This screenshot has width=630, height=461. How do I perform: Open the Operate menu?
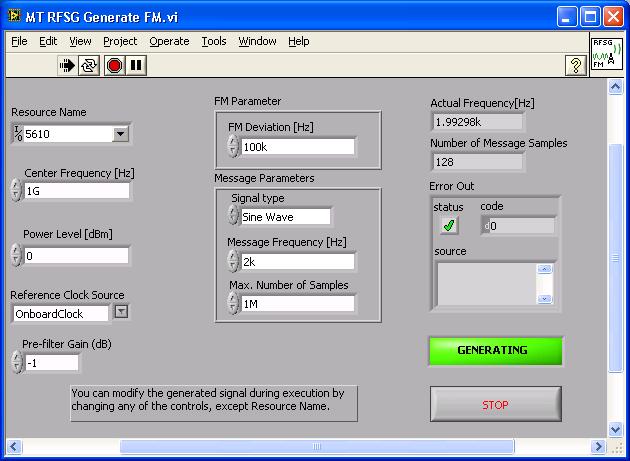(x=169, y=41)
